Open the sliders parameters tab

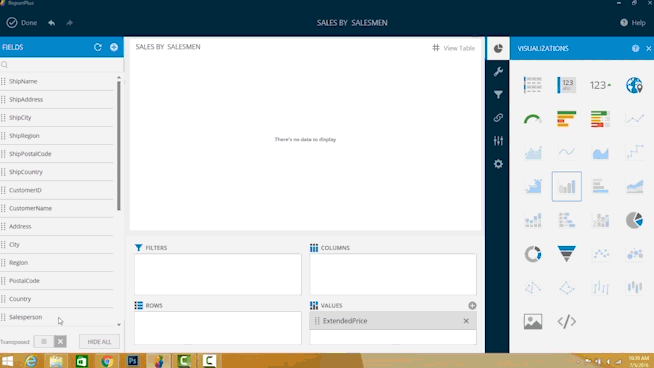498,141
